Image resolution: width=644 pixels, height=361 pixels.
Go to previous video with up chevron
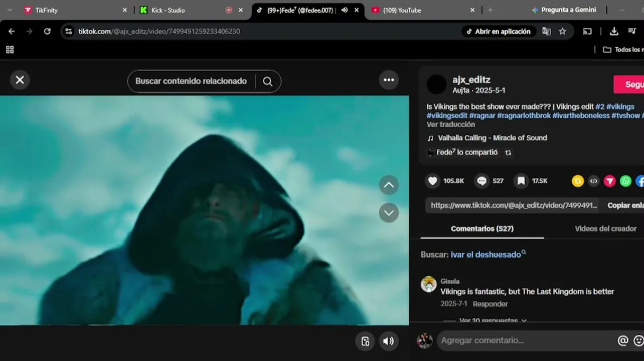coord(389,185)
